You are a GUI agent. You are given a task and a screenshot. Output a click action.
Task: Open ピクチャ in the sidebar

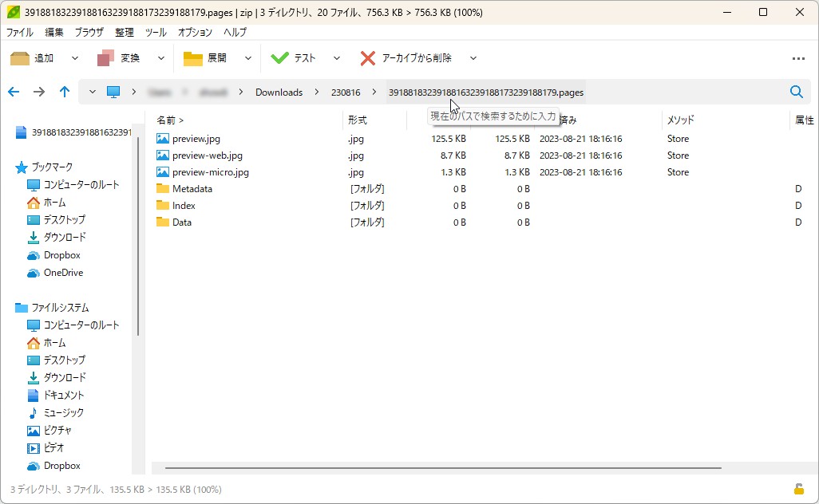click(x=49, y=431)
